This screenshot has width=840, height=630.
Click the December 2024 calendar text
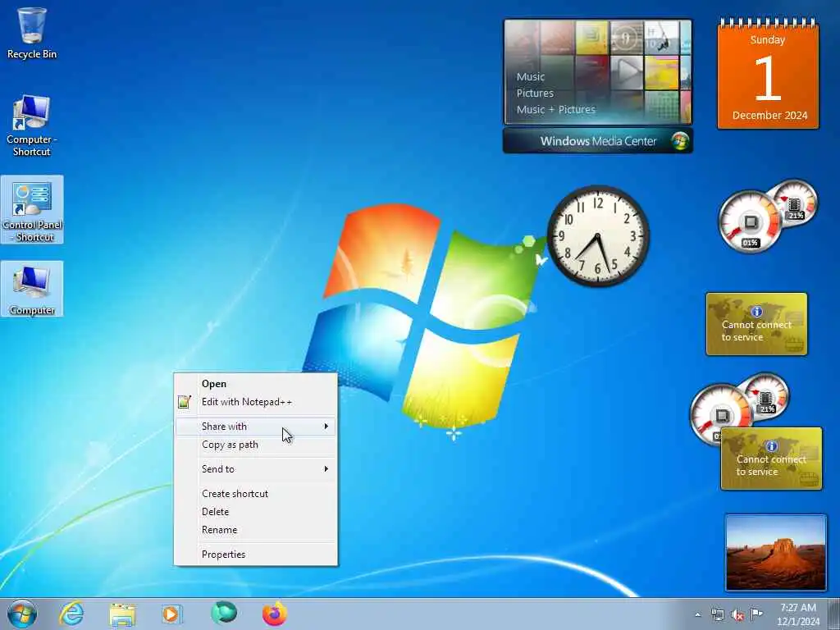coord(769,115)
